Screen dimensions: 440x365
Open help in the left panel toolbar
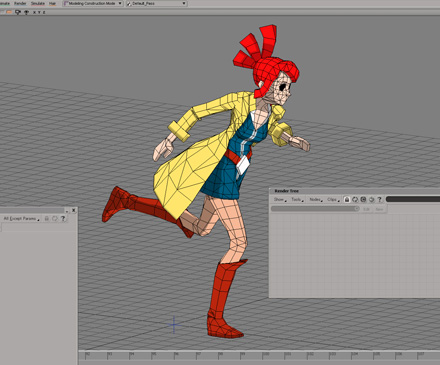pos(63,219)
